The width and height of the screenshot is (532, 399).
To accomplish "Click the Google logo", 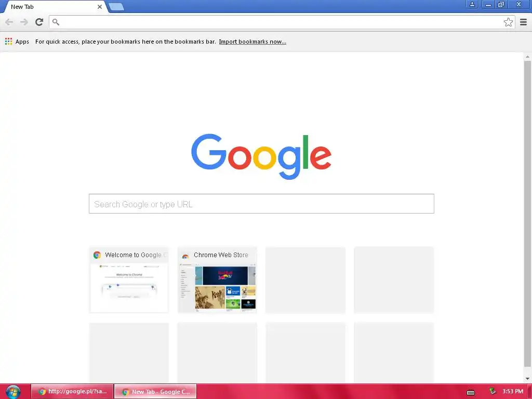I will pos(261,156).
